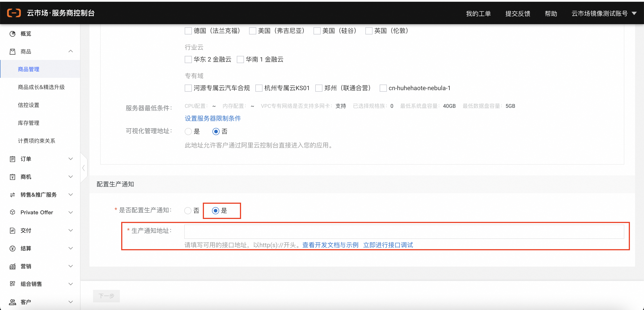Select 是 for 是否配置生产通知

[x=216, y=210]
